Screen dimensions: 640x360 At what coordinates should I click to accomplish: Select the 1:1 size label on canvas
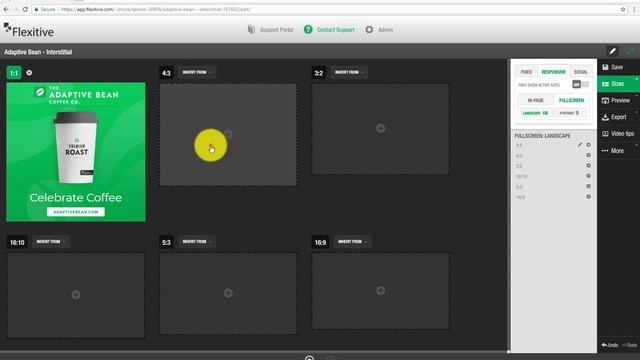pos(14,73)
